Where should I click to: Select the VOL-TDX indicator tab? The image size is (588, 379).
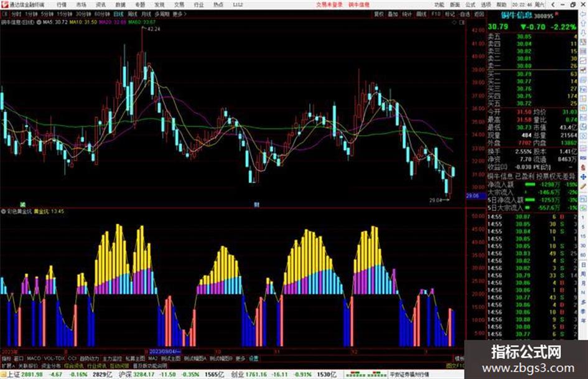pyautogui.click(x=54, y=358)
